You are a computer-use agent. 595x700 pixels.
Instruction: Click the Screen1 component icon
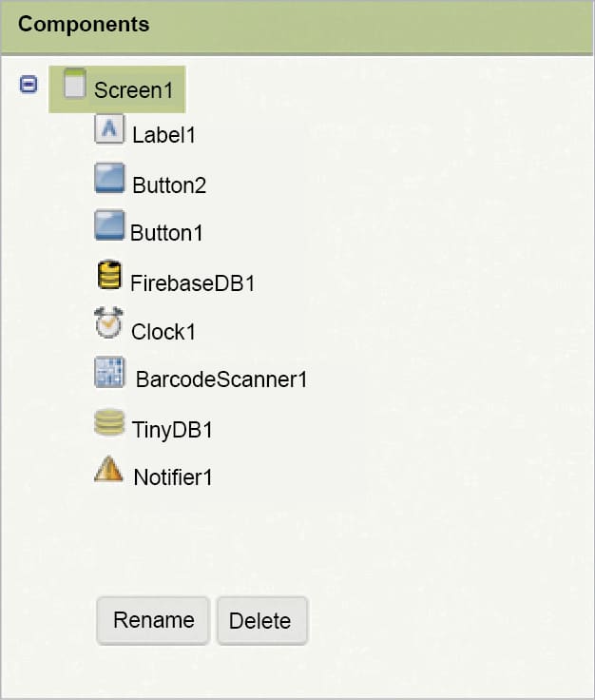click(75, 85)
